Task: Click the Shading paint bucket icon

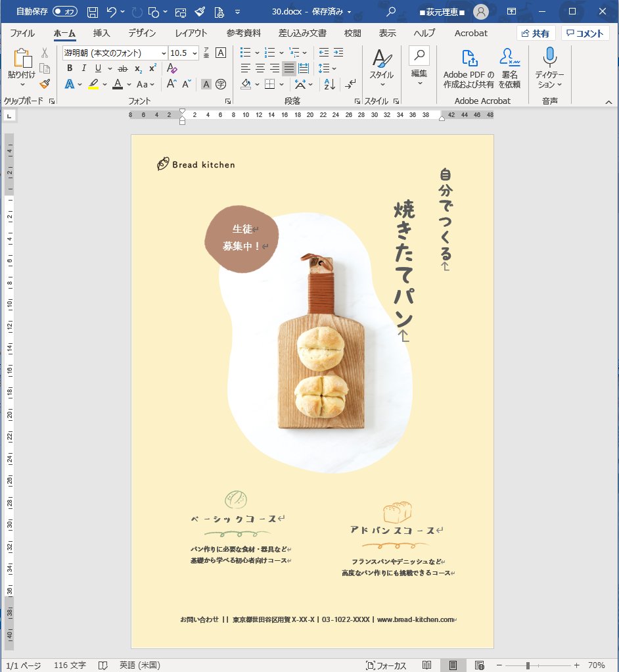Action: pyautogui.click(x=246, y=84)
